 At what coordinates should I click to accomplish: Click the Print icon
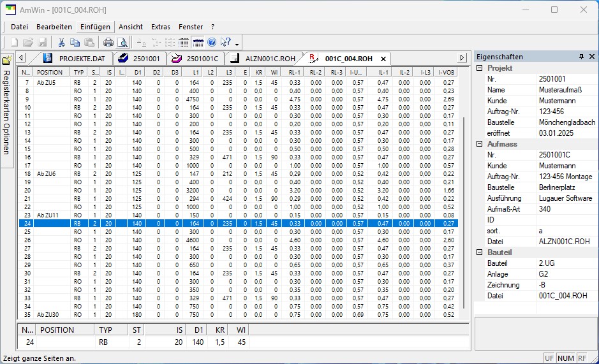(x=108, y=43)
